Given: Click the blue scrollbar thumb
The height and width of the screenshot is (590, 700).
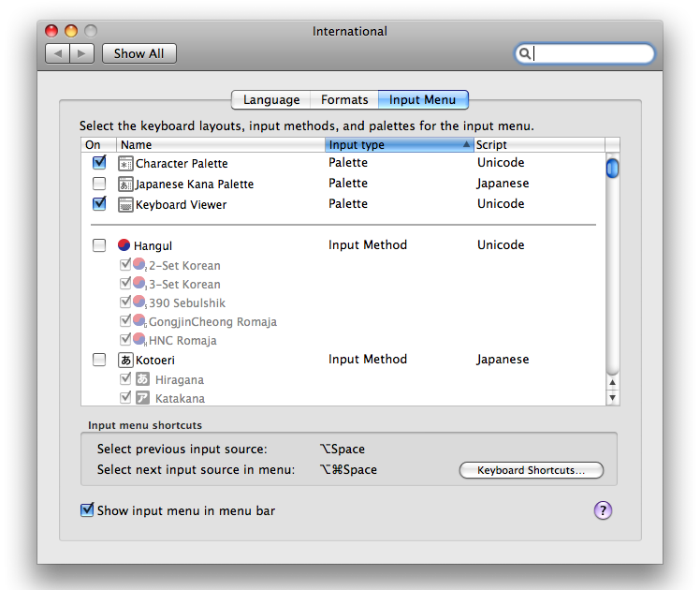Looking at the screenshot, I should 612,168.
